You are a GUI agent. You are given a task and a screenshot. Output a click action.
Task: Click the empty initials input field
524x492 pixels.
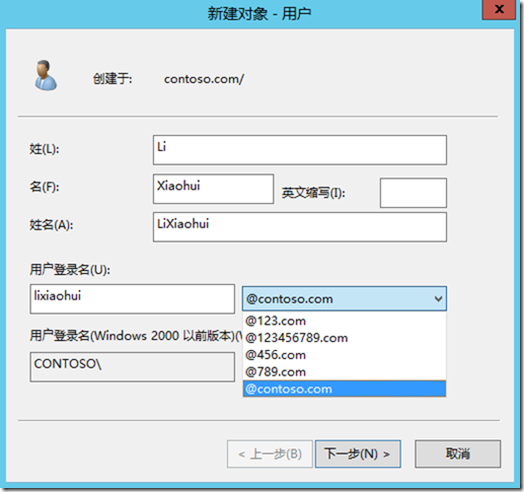click(x=413, y=193)
